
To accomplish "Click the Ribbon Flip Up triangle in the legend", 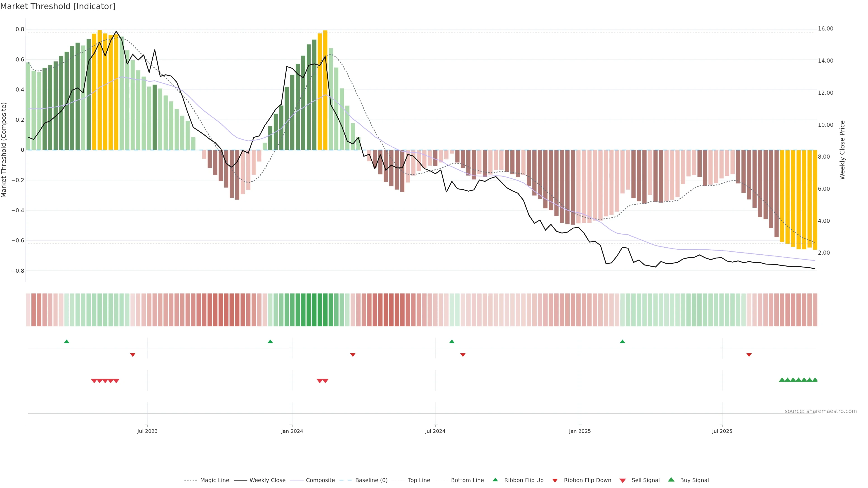I will click(x=495, y=480).
